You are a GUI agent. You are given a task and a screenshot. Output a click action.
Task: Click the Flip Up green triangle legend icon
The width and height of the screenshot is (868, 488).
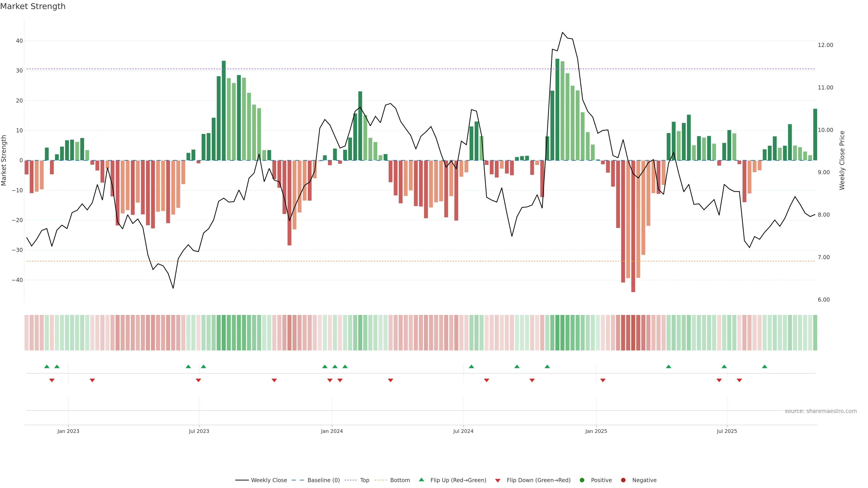pos(421,480)
